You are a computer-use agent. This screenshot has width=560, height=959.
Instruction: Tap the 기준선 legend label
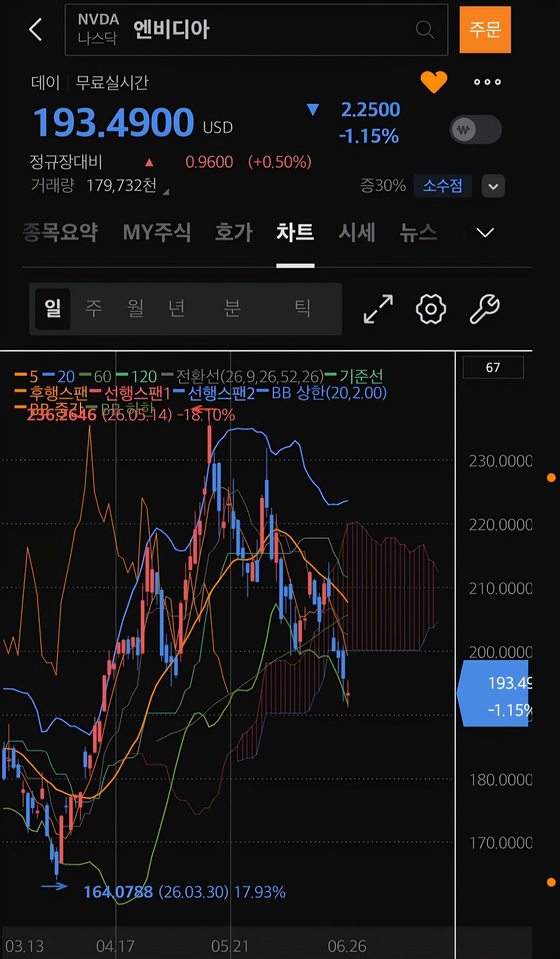coord(354,376)
